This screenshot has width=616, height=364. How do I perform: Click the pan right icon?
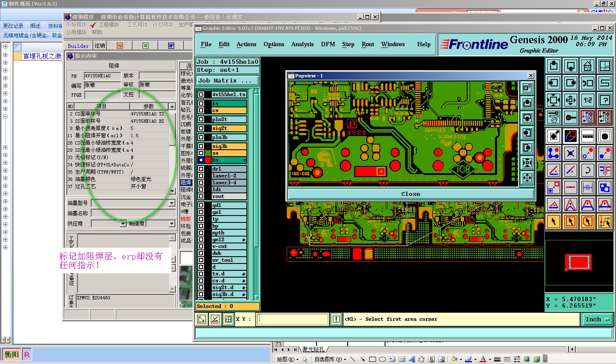click(x=571, y=83)
